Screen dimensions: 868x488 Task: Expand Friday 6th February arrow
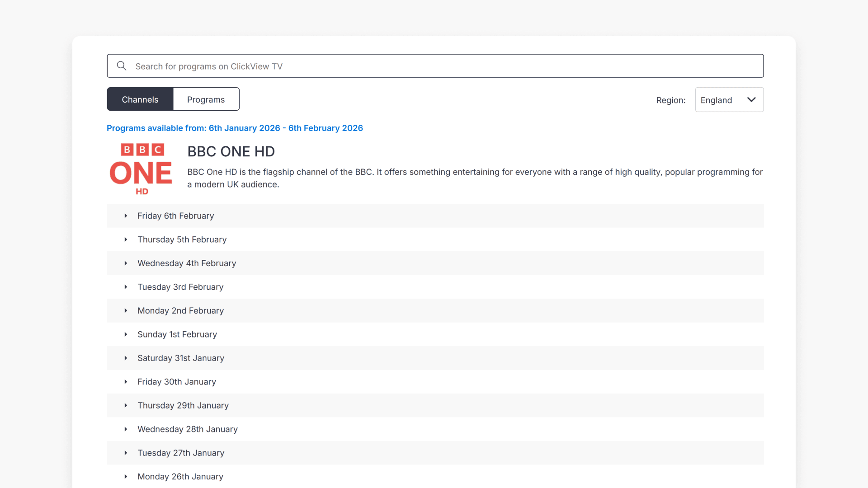[126, 216]
